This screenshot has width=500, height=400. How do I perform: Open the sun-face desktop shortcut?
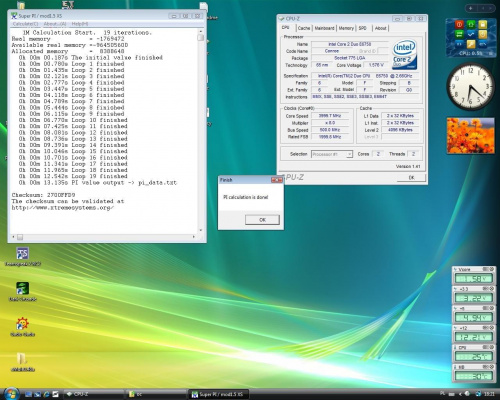23,327
